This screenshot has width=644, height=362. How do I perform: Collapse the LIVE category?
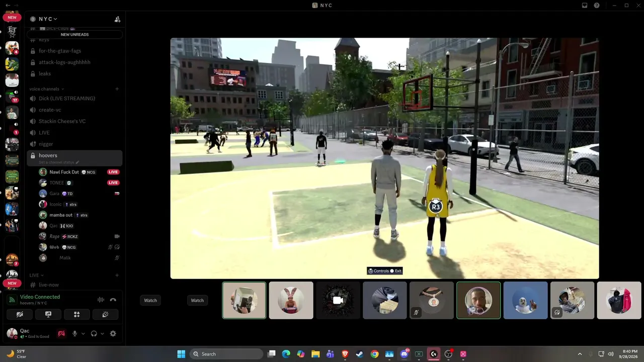(x=36, y=276)
